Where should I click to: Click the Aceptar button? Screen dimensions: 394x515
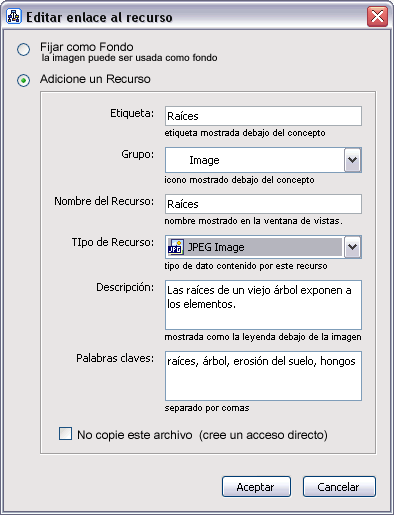click(x=256, y=487)
